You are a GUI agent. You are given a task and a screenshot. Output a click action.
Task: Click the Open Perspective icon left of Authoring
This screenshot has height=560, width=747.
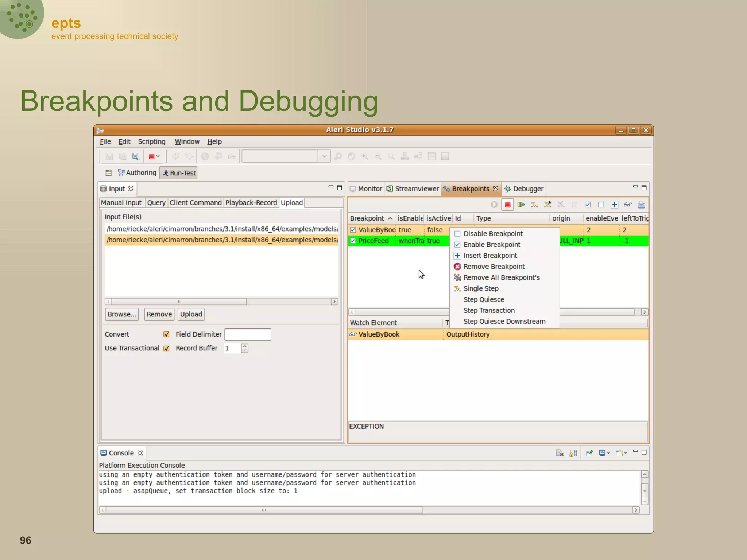pyautogui.click(x=109, y=173)
